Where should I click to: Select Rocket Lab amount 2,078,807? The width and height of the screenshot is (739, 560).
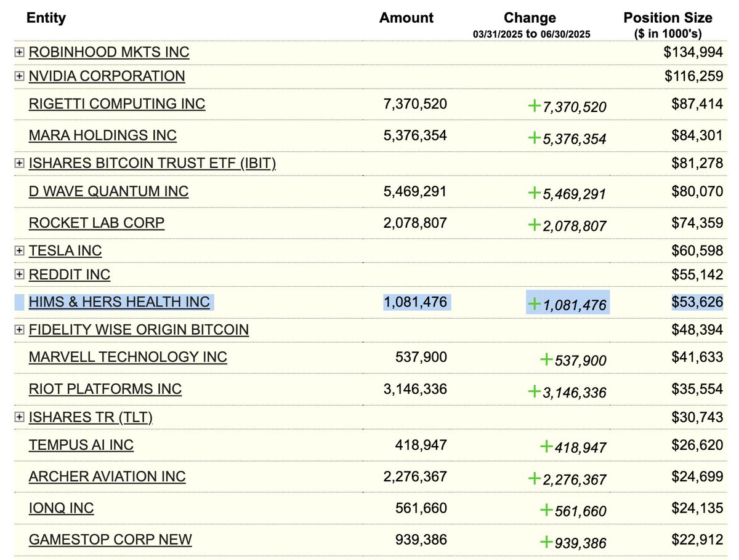tap(415, 223)
